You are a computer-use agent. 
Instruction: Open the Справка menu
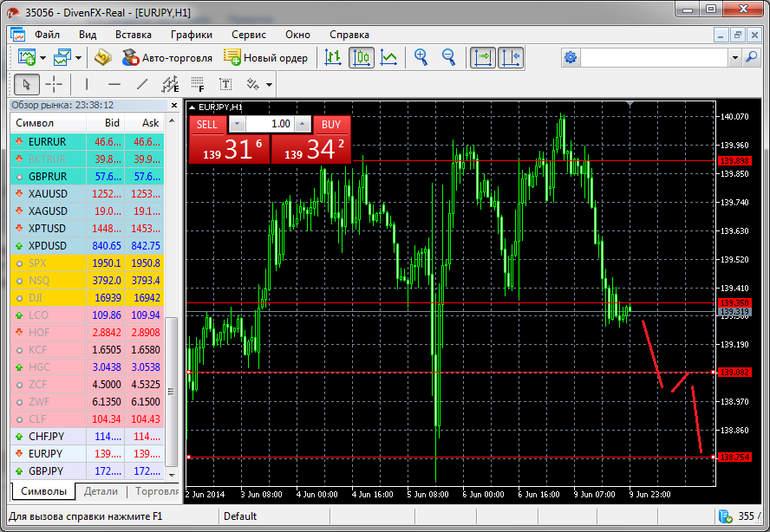pyautogui.click(x=349, y=35)
